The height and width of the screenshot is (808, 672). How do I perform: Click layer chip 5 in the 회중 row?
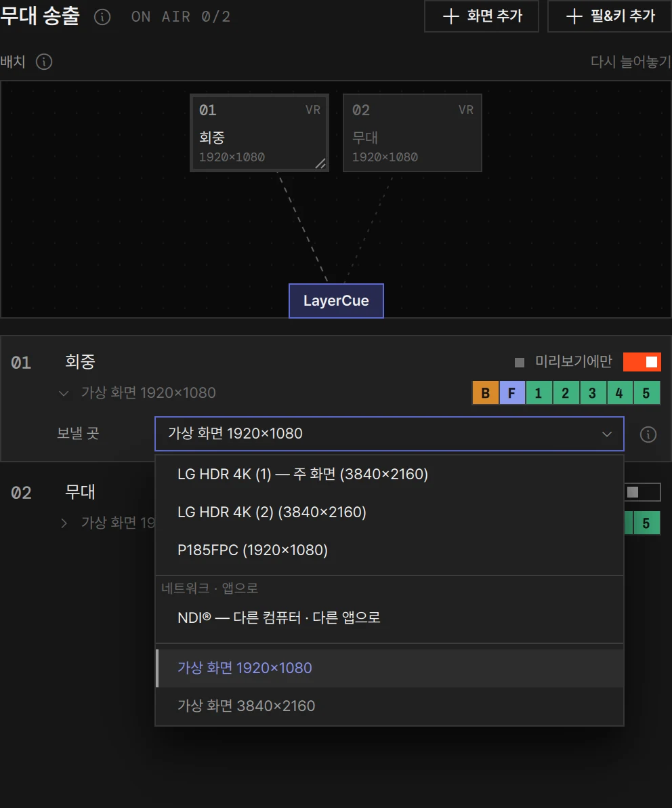(x=646, y=393)
